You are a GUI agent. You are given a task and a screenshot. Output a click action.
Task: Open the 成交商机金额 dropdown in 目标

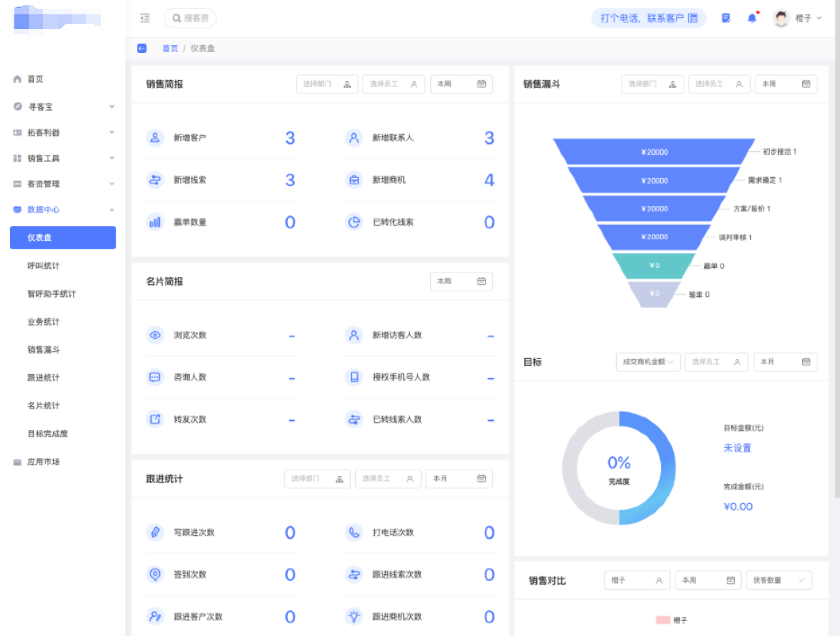(648, 362)
